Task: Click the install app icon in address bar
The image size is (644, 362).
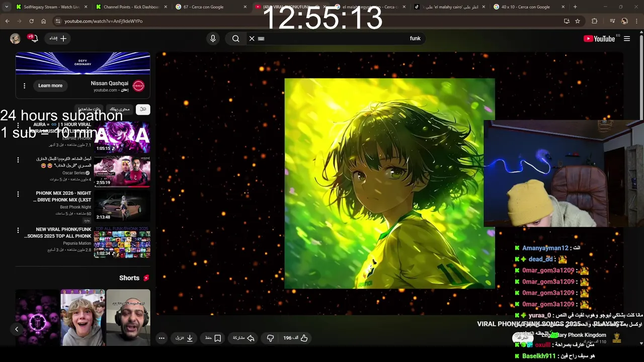Action: point(567,21)
